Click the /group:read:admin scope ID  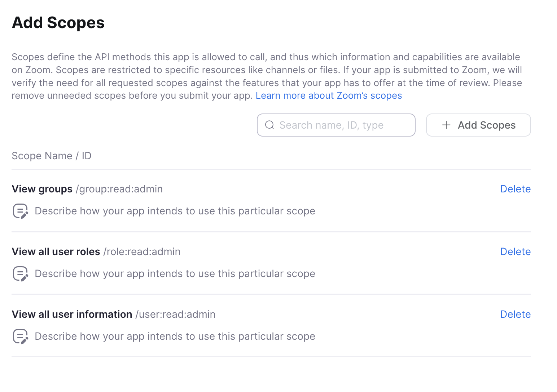click(x=119, y=189)
